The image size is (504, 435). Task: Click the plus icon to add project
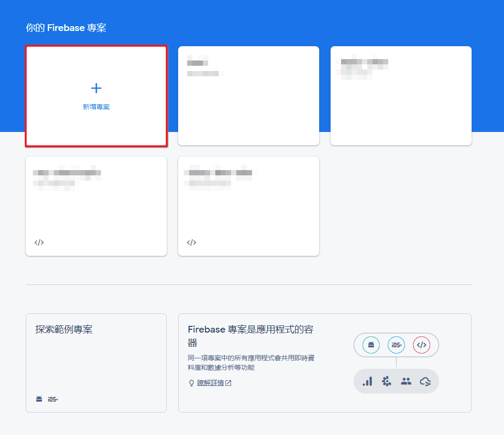click(x=96, y=88)
